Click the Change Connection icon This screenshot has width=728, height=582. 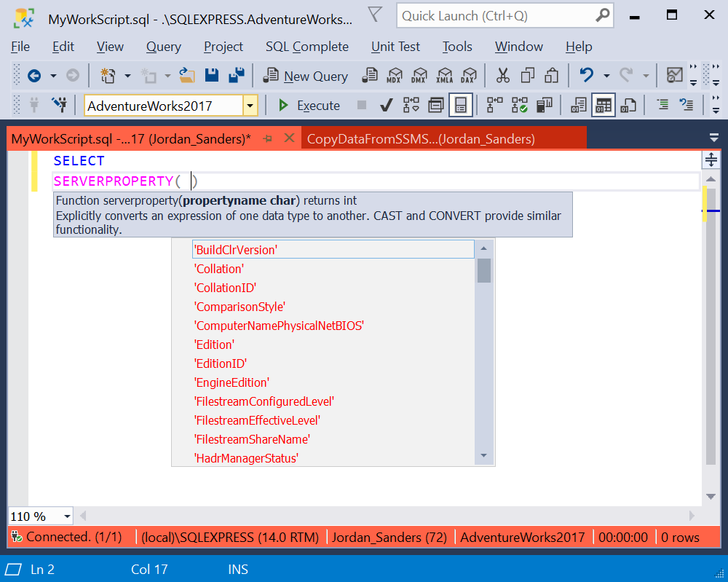tap(60, 106)
